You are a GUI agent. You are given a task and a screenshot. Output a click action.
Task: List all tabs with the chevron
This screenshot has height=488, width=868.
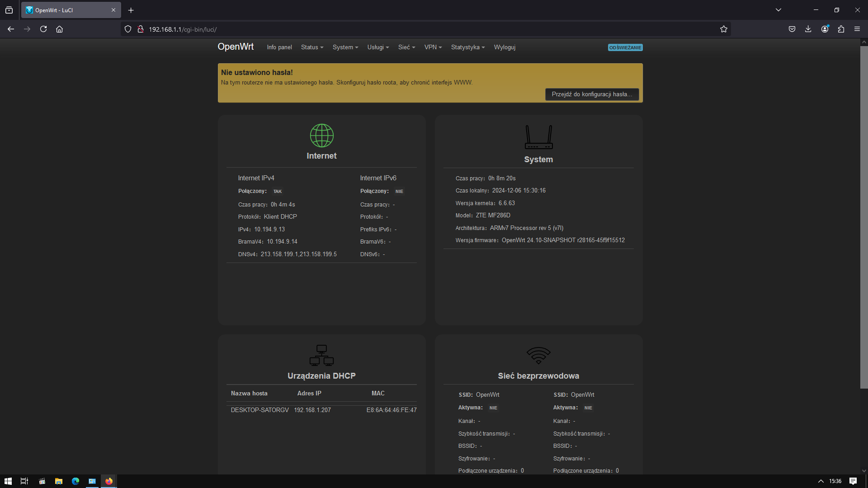(x=778, y=10)
